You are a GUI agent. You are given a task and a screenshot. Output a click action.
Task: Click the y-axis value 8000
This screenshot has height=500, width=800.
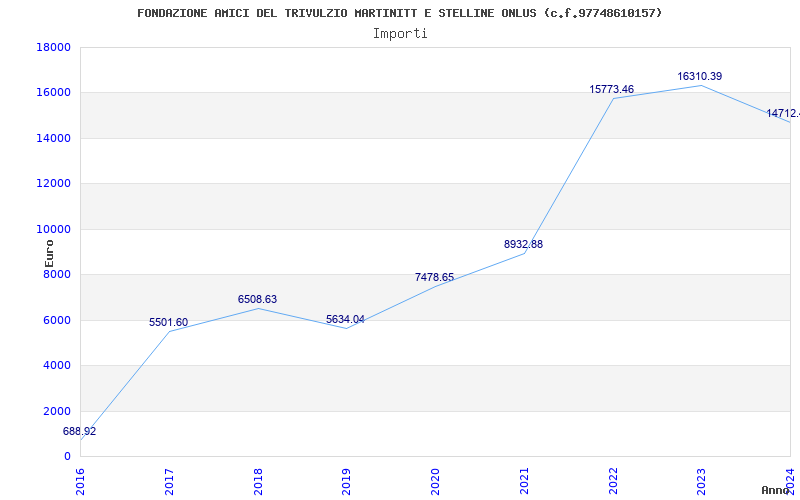click(57, 274)
